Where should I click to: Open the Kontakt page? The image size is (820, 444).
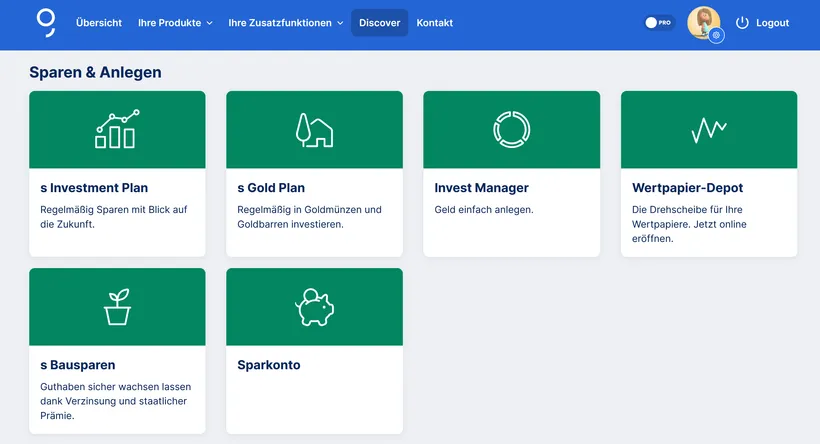pyautogui.click(x=434, y=23)
